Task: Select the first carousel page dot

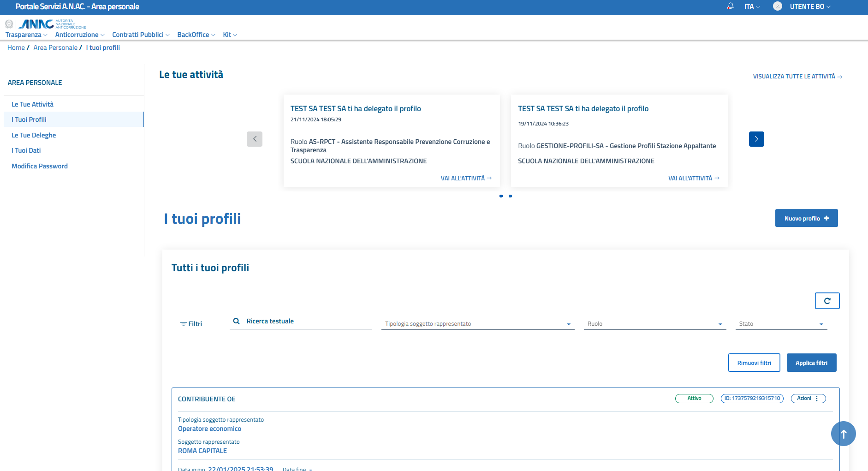Action: click(501, 196)
